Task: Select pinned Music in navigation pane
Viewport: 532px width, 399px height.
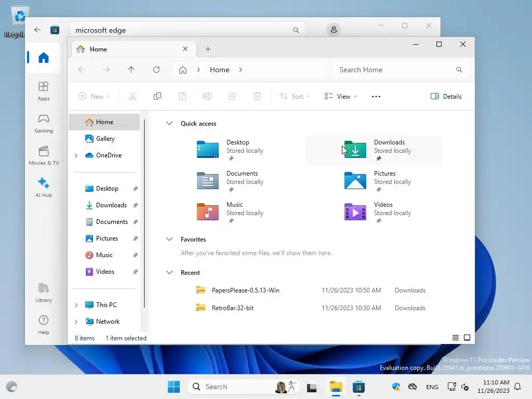Action: [x=104, y=255]
